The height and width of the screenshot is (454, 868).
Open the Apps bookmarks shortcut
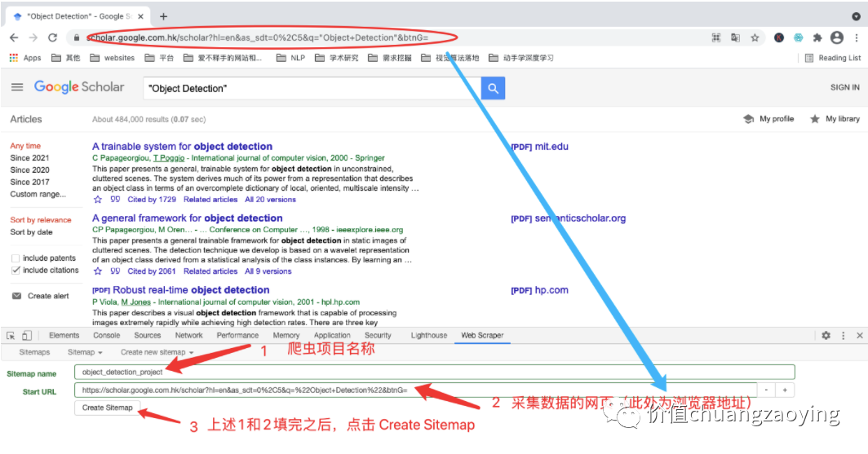pos(25,58)
